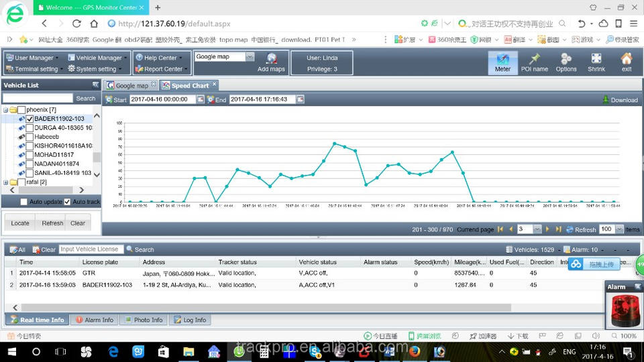
Task: Open the Google map type dropdown
Action: click(x=250, y=57)
